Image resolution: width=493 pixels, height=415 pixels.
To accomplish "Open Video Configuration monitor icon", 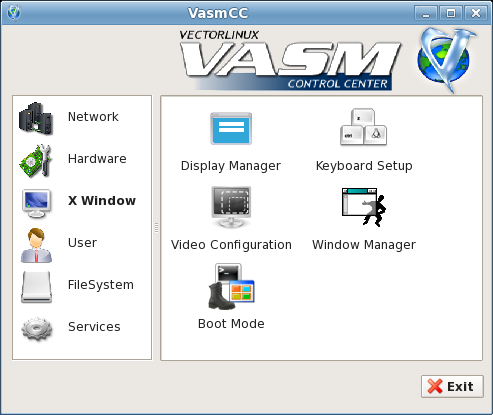I will 231,207.
